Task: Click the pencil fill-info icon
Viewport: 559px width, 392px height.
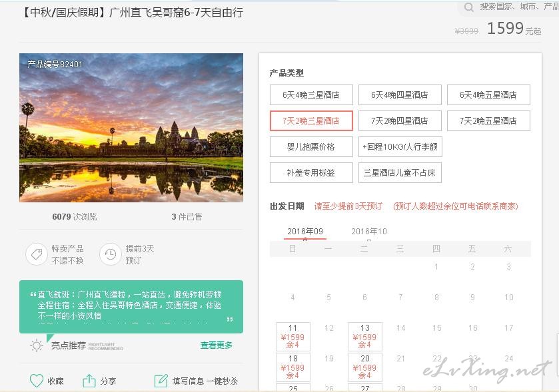Action: (161, 381)
